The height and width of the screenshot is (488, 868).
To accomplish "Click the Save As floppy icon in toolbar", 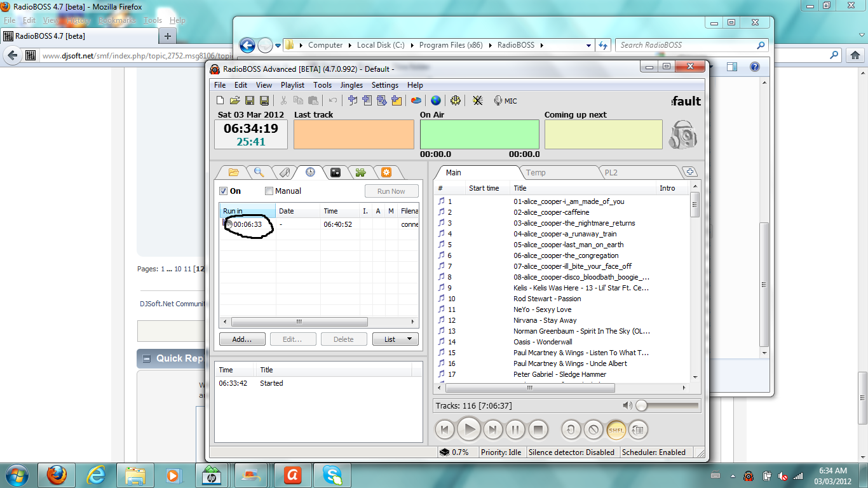I will click(264, 100).
